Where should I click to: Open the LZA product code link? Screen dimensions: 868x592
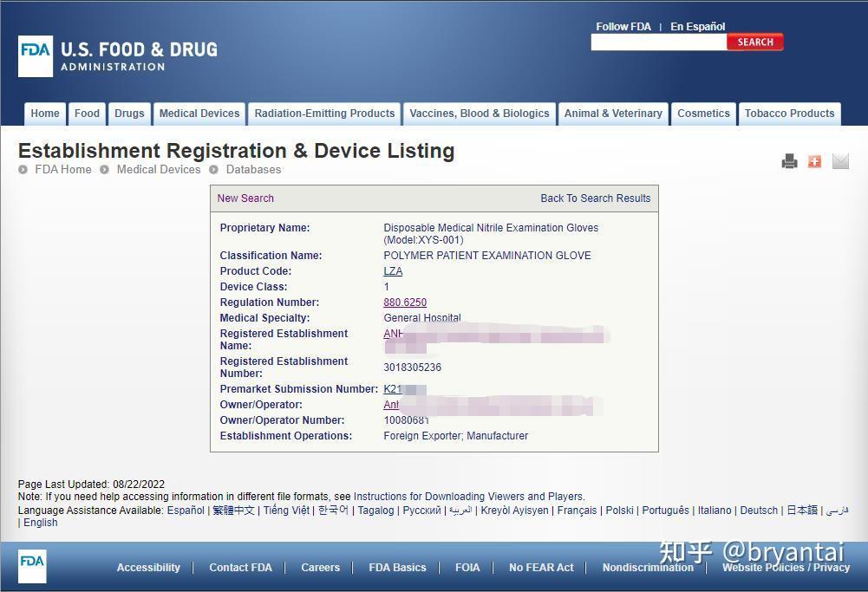click(x=393, y=271)
